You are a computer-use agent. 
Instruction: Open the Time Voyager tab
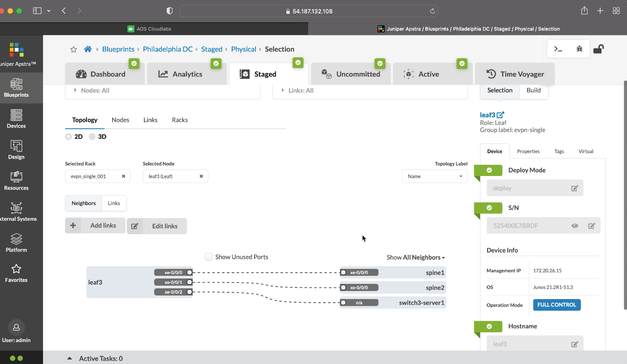[x=515, y=74]
